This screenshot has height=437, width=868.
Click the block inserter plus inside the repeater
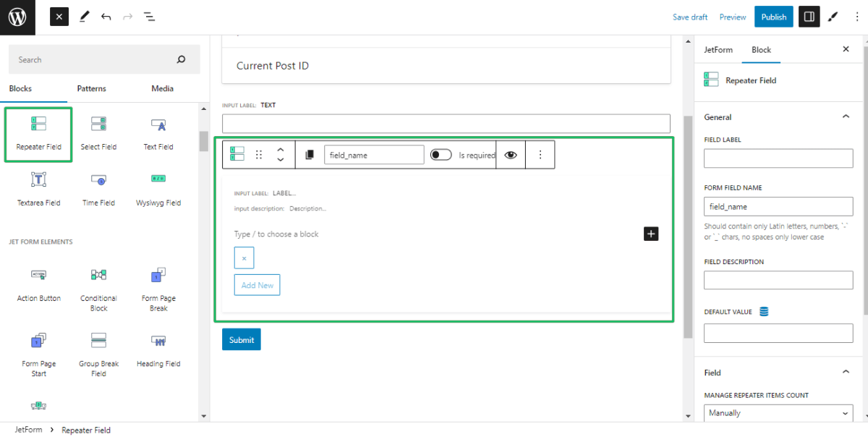pos(650,234)
